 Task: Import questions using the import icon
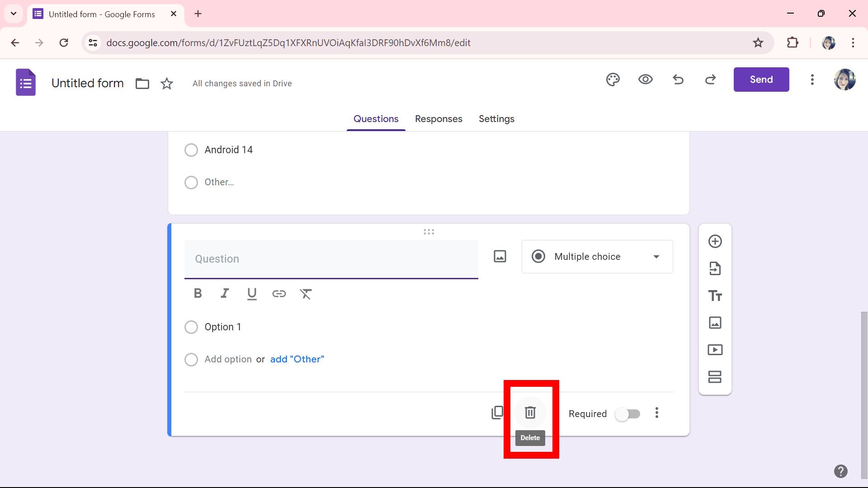(715, 268)
